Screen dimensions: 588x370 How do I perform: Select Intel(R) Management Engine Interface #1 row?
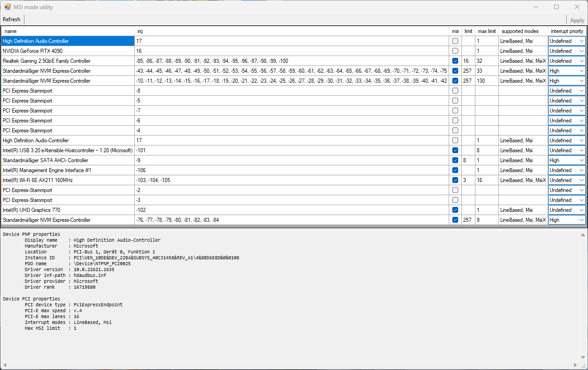coord(68,170)
